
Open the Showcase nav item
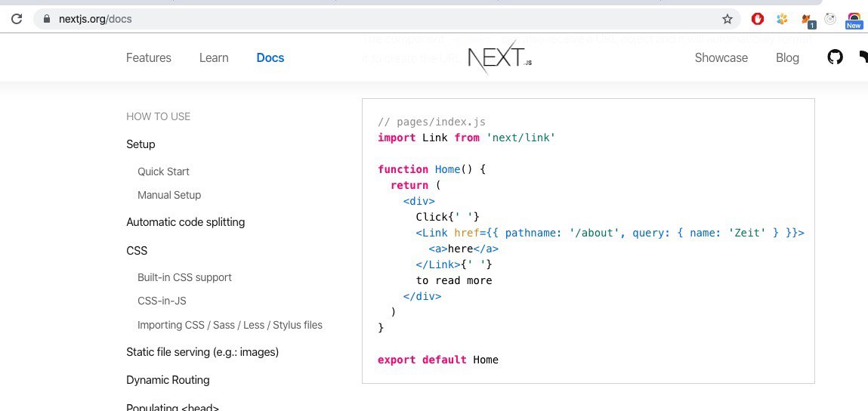(x=721, y=57)
